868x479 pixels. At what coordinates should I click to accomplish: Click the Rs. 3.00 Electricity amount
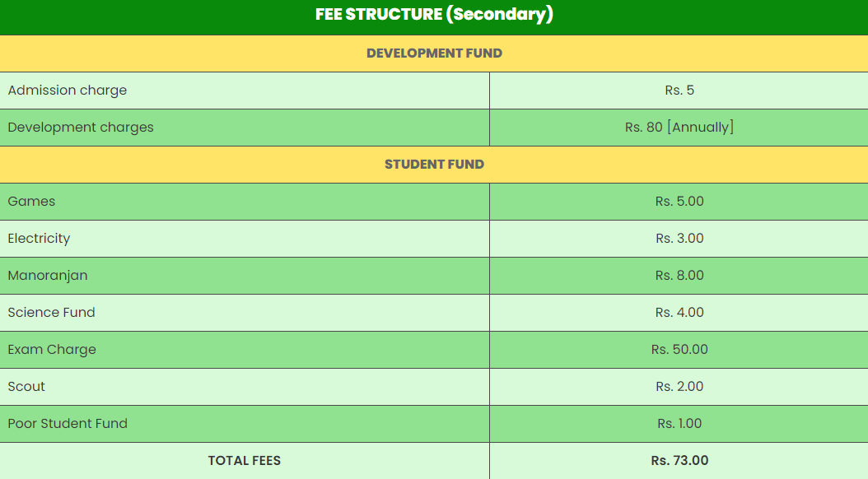[x=679, y=239]
